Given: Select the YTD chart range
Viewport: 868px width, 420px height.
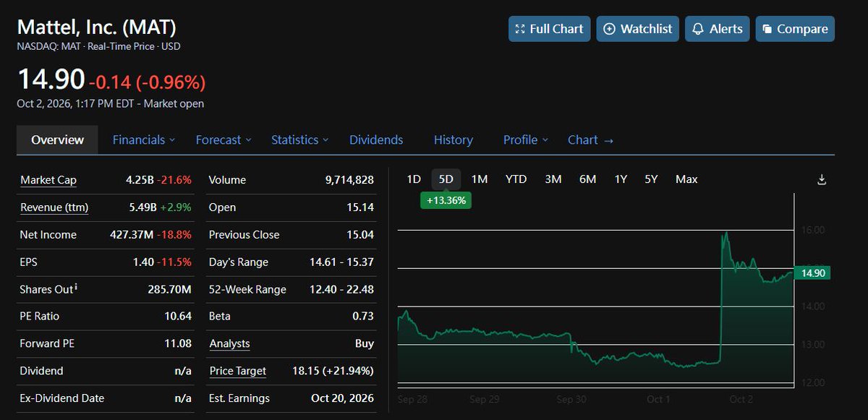Looking at the screenshot, I should 516,179.
